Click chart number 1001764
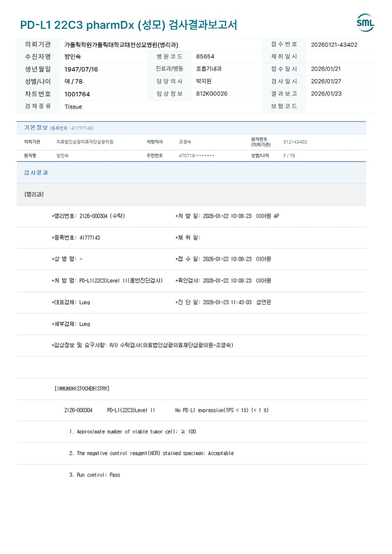Screen dimensions: 392x554 point(77,94)
